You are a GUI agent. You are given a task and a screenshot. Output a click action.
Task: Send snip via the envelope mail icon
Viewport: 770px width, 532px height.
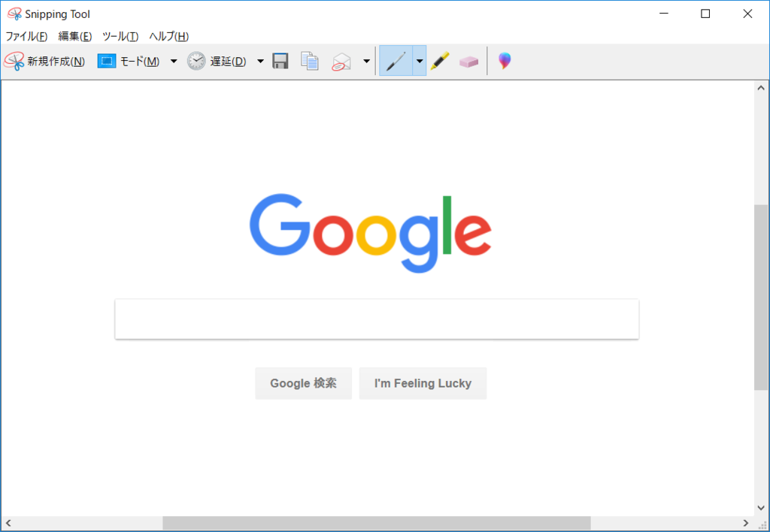(x=341, y=62)
